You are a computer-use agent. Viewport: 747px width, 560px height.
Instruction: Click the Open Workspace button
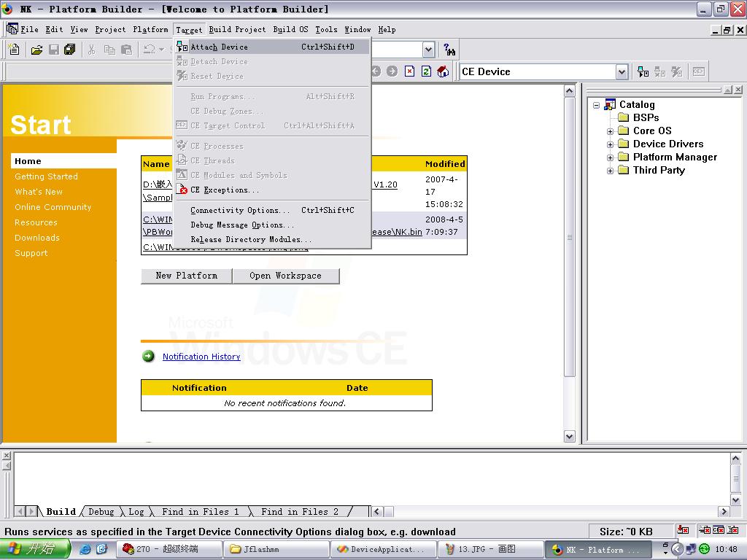pos(286,276)
